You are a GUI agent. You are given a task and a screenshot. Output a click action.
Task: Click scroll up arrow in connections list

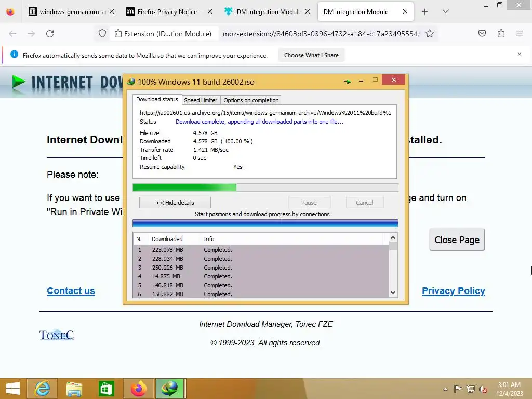pyautogui.click(x=393, y=237)
